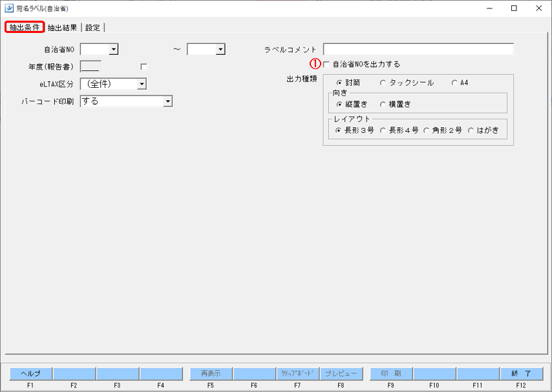This screenshot has width=552, height=392.
Task: Select the 封筒 output type
Action: (339, 83)
